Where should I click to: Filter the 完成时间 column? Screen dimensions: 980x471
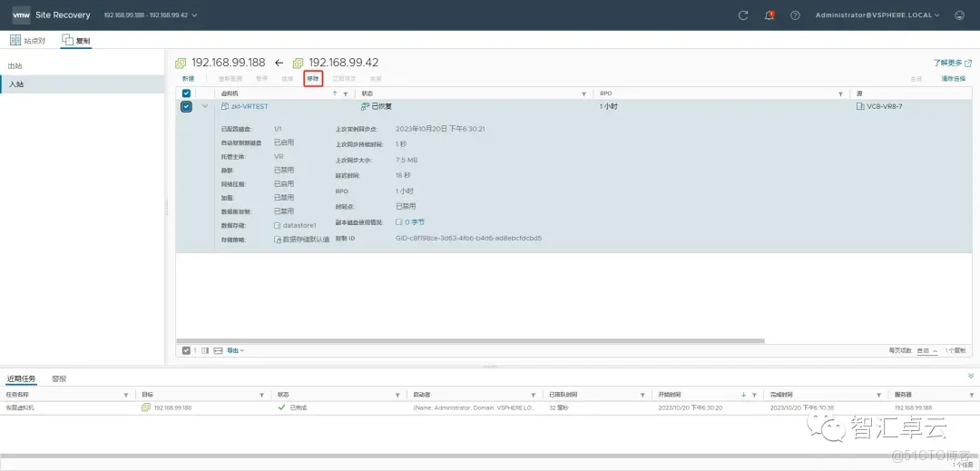pyautogui.click(x=879, y=396)
